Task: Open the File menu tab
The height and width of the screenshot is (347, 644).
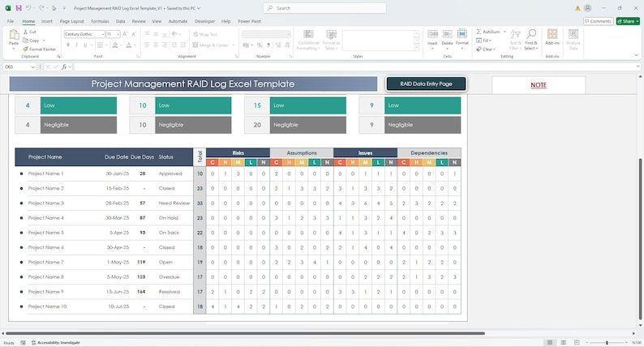Action: [11, 21]
